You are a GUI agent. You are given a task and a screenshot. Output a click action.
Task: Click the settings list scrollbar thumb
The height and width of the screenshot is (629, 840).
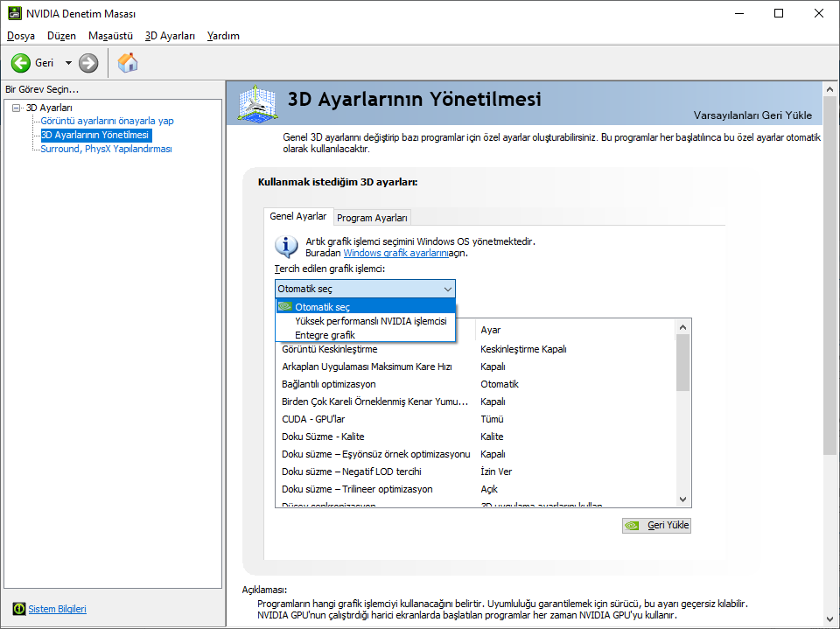pyautogui.click(x=682, y=363)
